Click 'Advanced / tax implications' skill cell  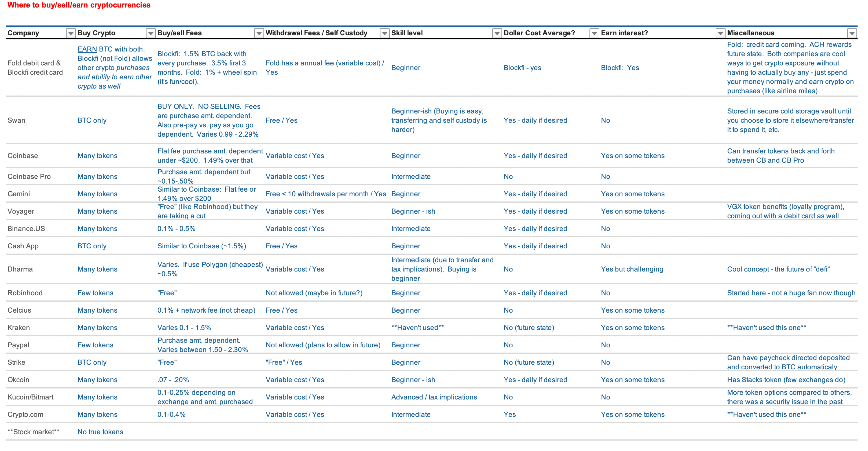point(434,397)
